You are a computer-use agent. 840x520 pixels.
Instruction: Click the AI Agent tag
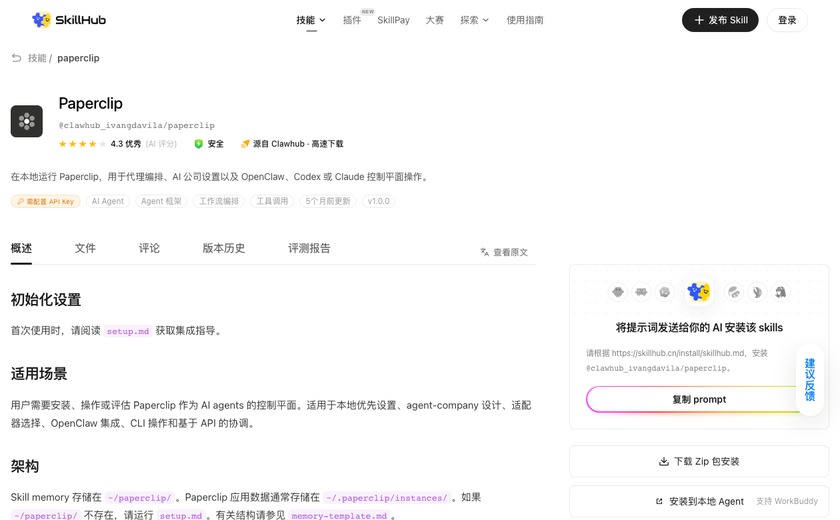tap(108, 201)
